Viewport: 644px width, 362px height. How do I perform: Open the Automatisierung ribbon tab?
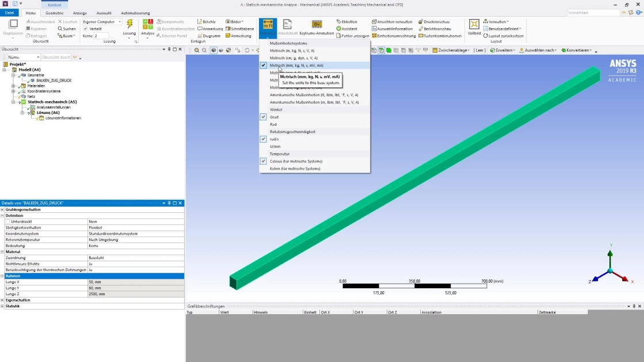[x=135, y=13]
